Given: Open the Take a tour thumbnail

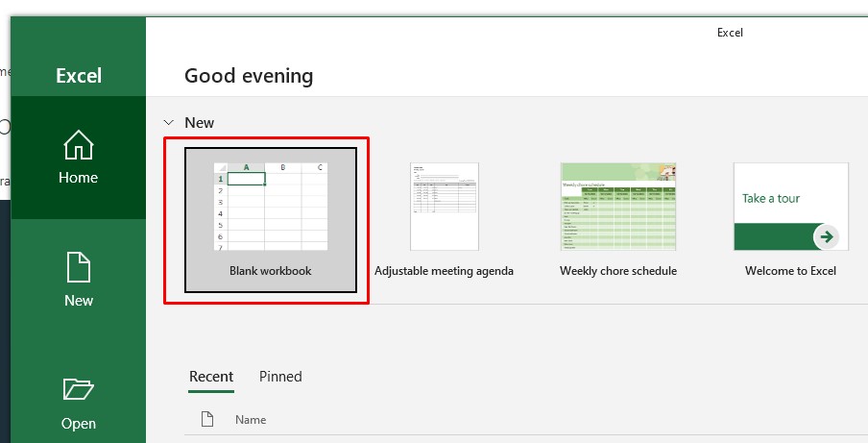Looking at the screenshot, I should [x=790, y=206].
